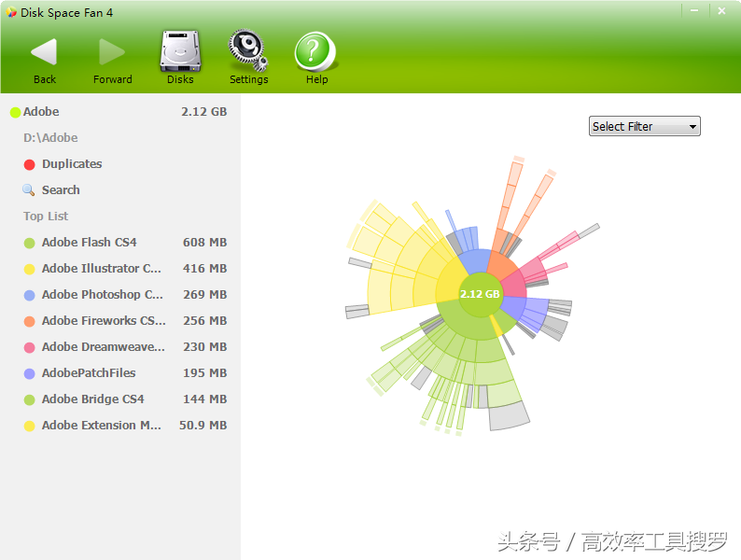Click the blue Photoshop chart sector

[x=477, y=261]
